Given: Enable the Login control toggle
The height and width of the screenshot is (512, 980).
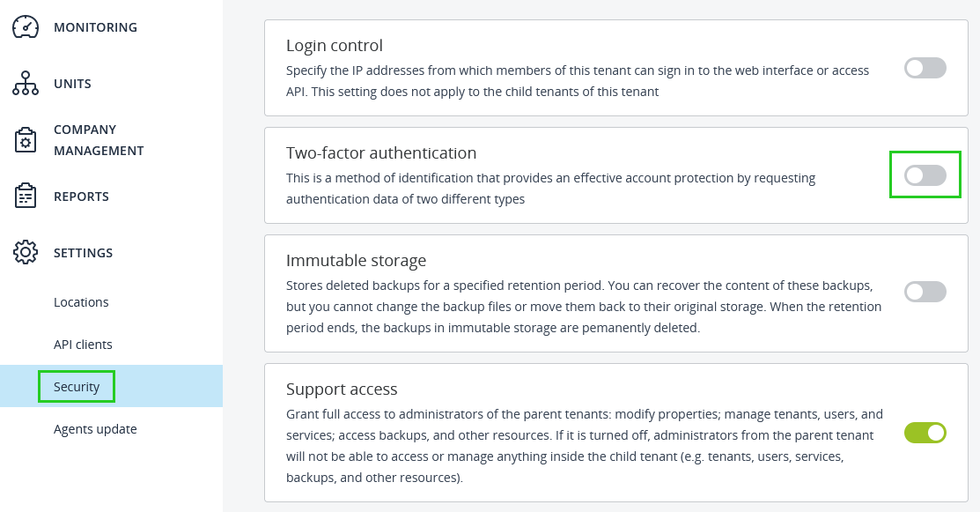Looking at the screenshot, I should point(925,68).
